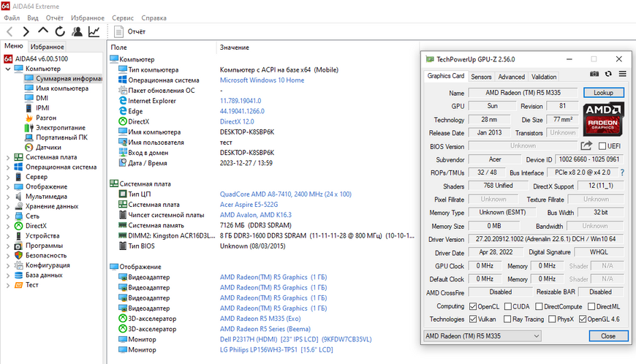Open the graph chart toolbar icon
This screenshot has height=364, width=636.
[94, 31]
